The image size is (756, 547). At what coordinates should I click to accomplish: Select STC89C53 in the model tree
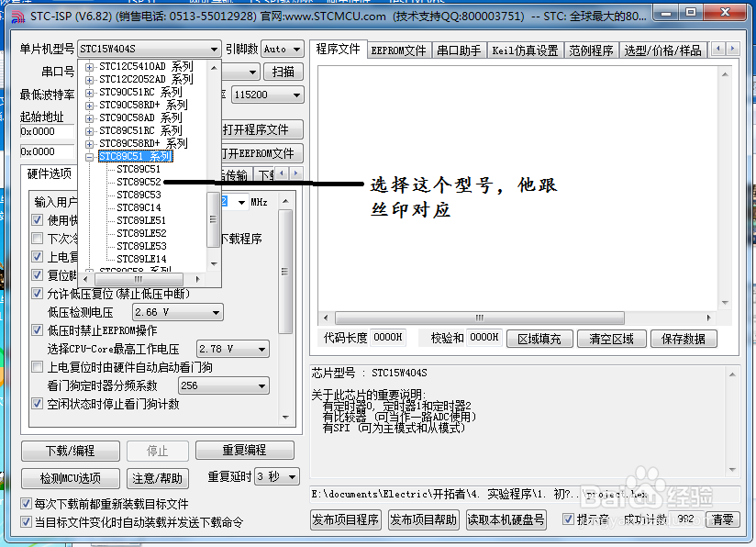coord(139,195)
